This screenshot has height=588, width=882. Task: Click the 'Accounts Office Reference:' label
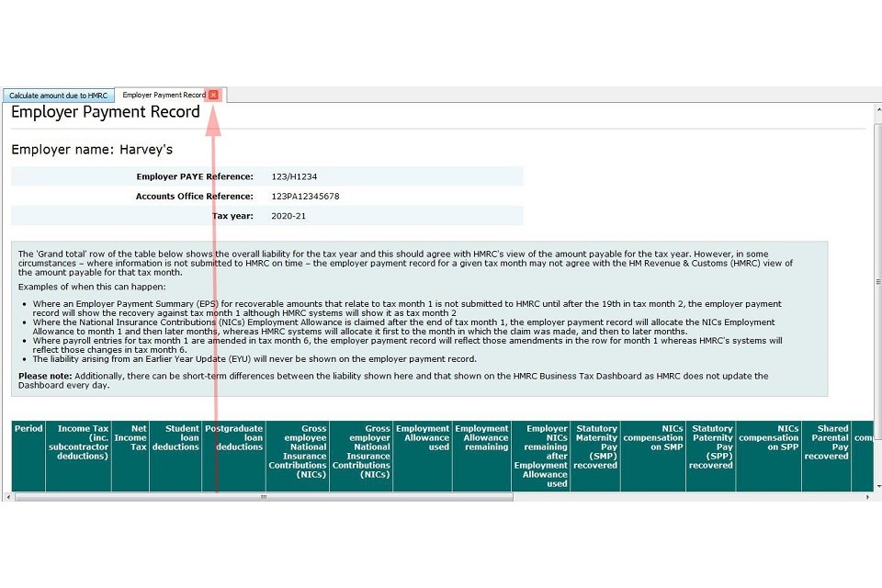point(195,197)
